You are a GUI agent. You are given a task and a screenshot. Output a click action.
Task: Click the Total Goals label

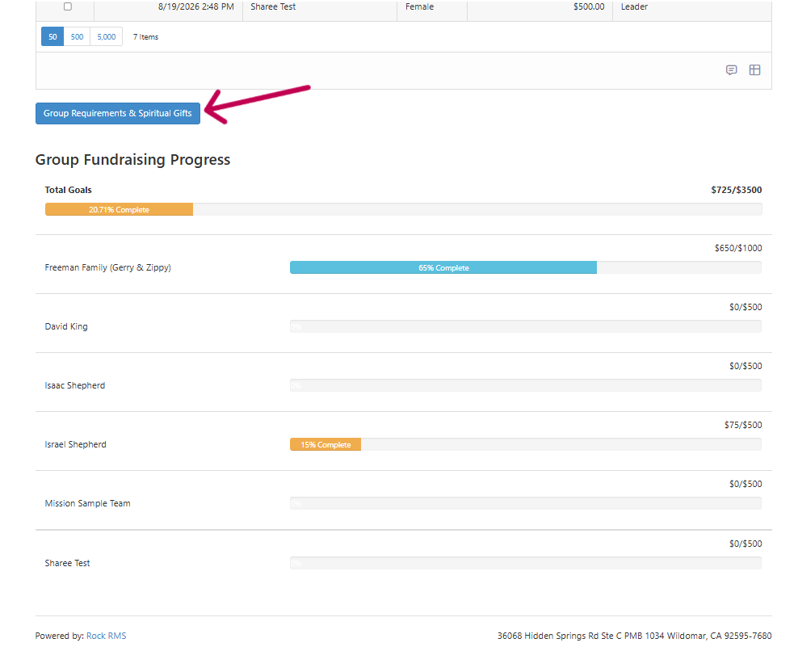coord(68,190)
